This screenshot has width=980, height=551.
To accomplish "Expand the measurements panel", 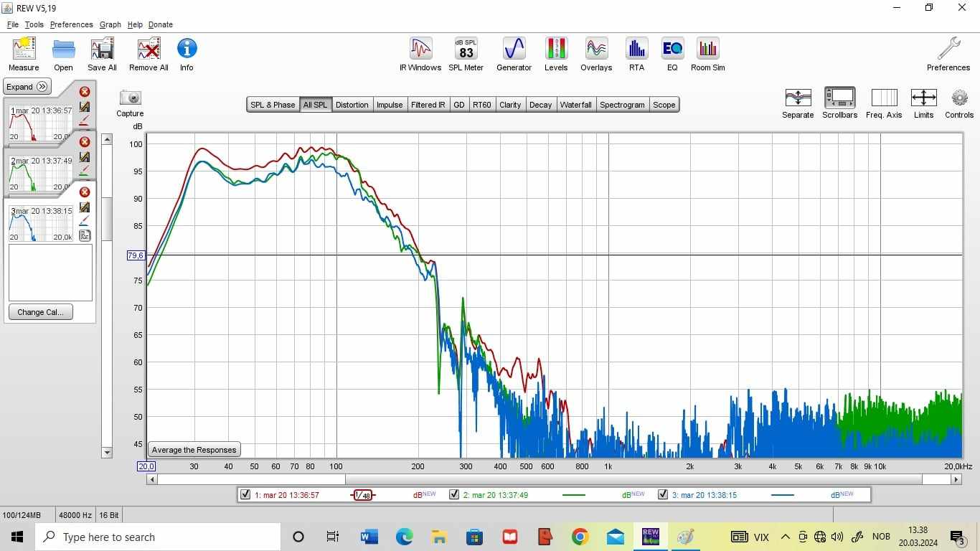I will point(27,87).
